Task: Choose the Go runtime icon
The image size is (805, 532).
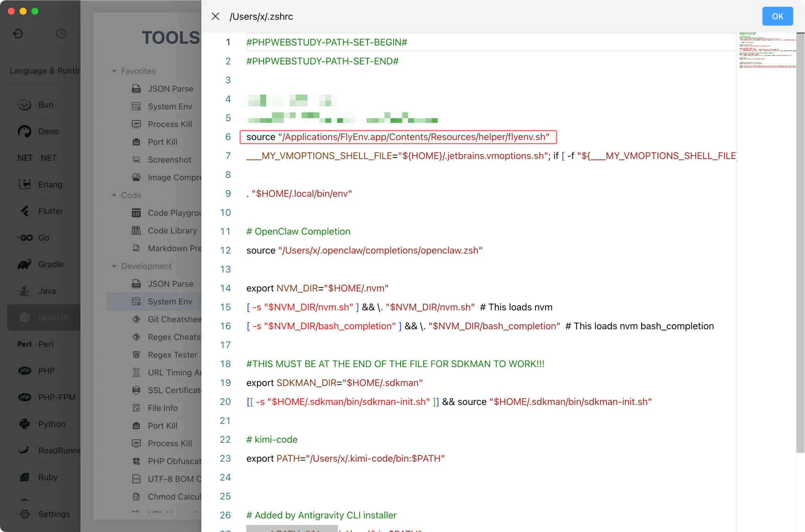Action: [x=24, y=238]
